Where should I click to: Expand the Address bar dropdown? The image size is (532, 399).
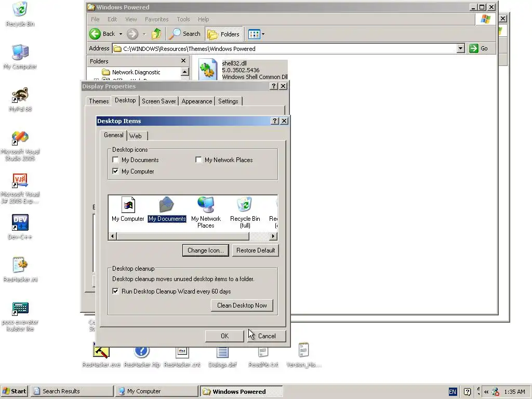click(460, 48)
